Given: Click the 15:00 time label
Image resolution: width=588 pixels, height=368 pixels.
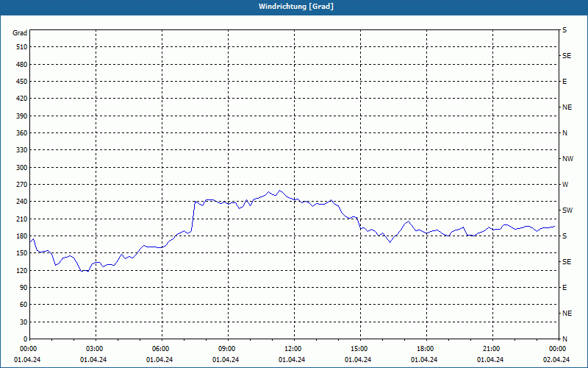Looking at the screenshot, I should click(360, 349).
